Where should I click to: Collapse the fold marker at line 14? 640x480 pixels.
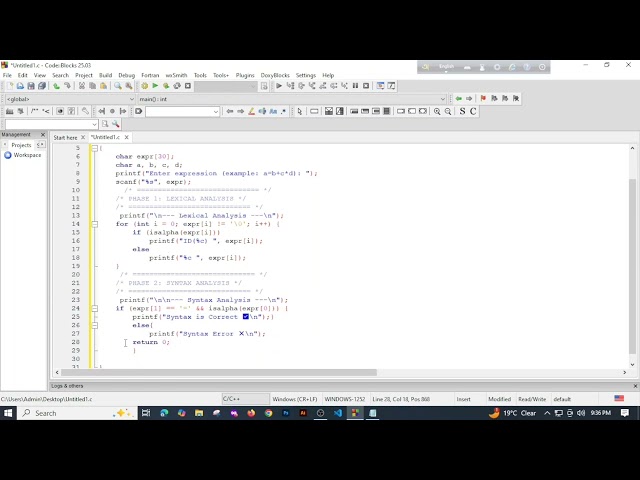(x=95, y=224)
